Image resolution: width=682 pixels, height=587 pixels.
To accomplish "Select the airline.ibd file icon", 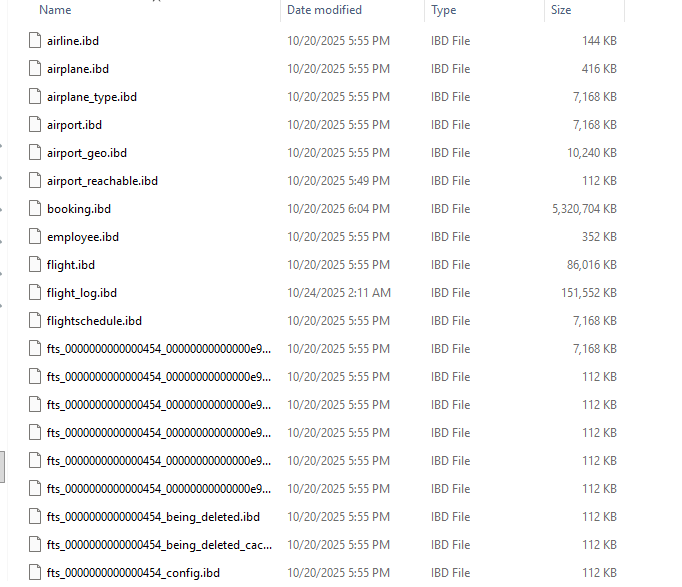I will 35,40.
